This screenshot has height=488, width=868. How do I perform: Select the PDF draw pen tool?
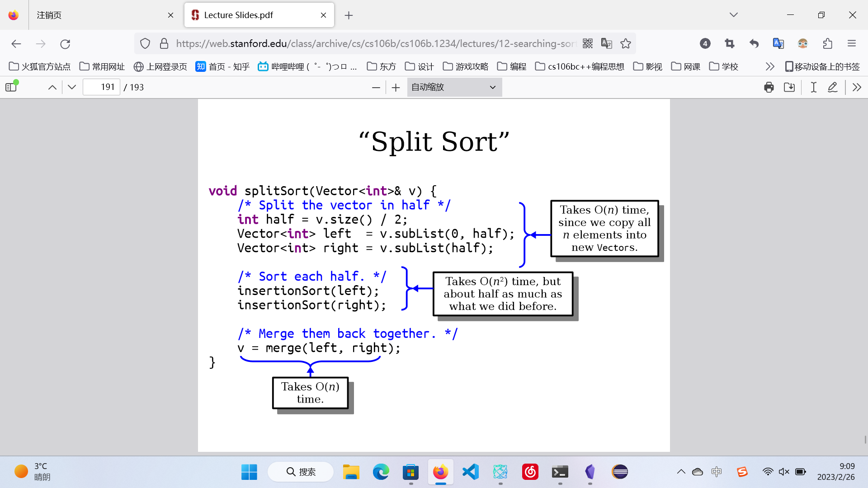(x=833, y=87)
